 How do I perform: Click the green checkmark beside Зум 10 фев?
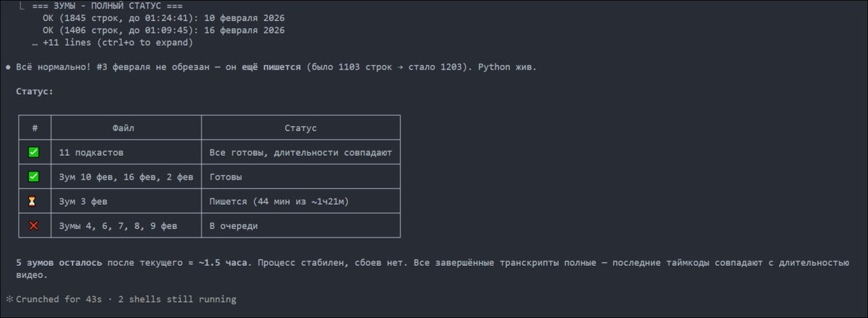pyautogui.click(x=33, y=177)
